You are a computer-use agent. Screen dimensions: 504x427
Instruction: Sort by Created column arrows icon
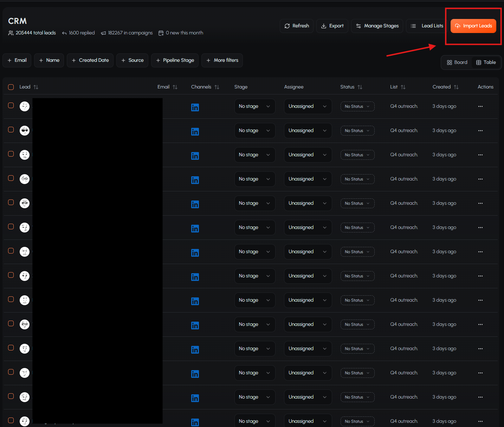(x=456, y=87)
